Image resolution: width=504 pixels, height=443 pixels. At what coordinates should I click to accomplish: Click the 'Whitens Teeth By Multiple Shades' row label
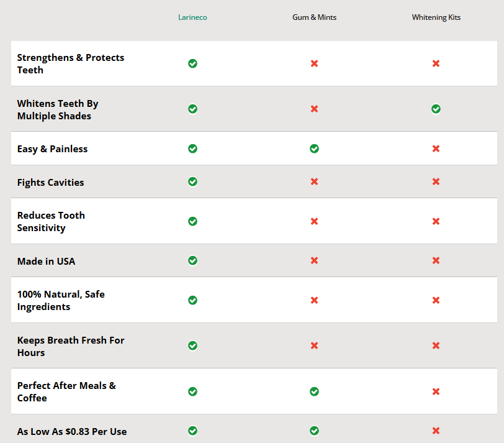pos(58,110)
